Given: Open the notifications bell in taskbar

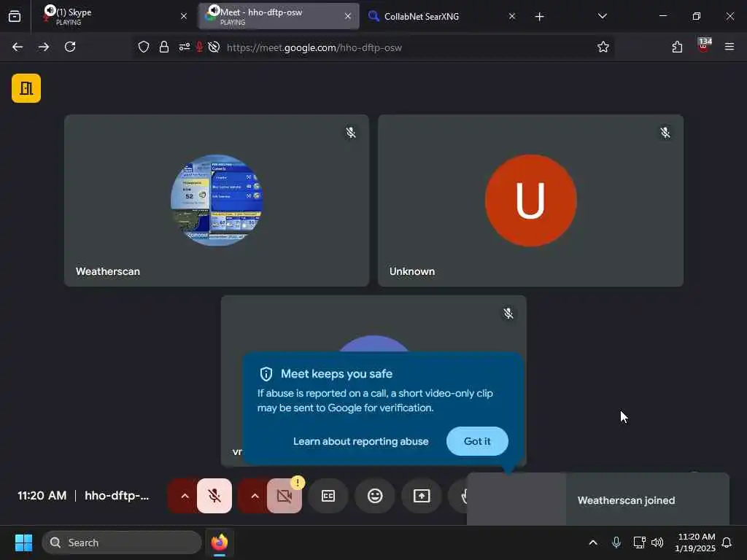Looking at the screenshot, I should tap(727, 542).
